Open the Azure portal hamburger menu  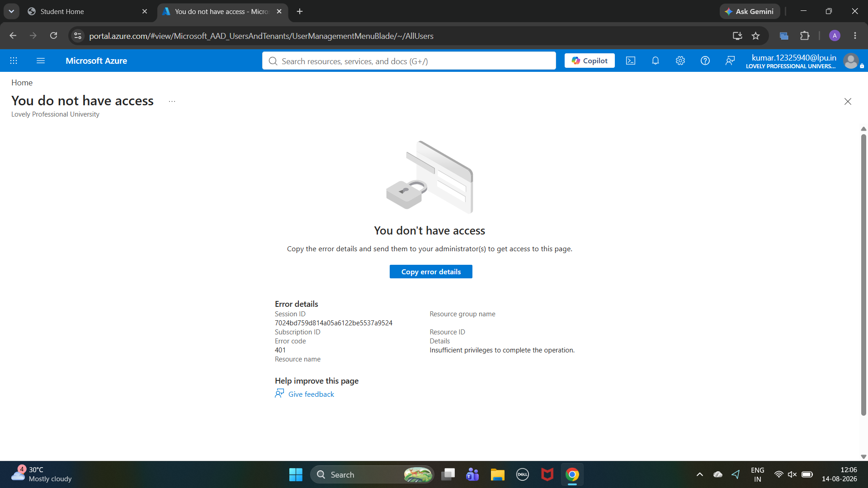(41, 61)
